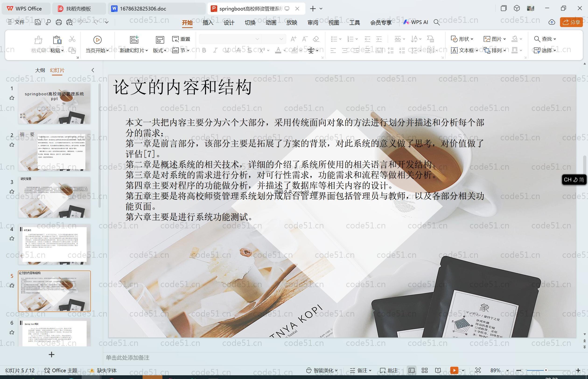This screenshot has width=588, height=379.
Task: Click the Save icon in quick toolbar
Action: point(38,22)
